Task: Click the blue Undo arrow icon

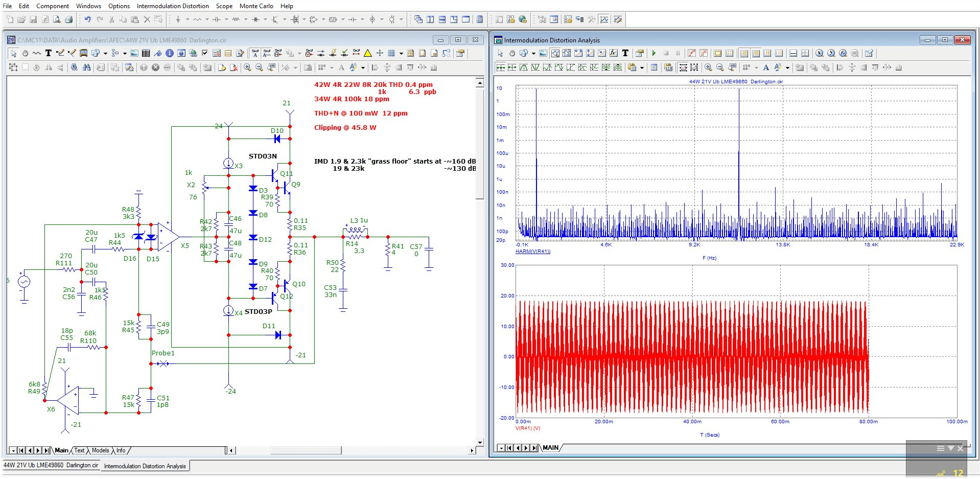Action: pos(87,19)
